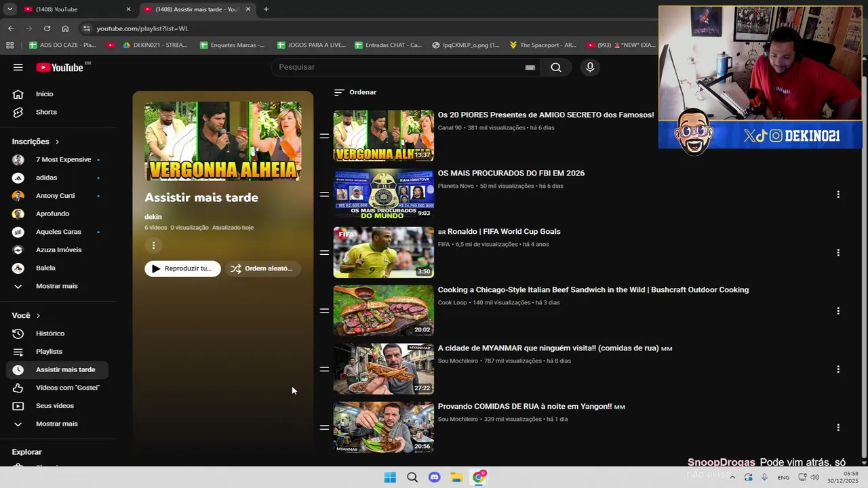Click drag handle of Ronaldo video
Viewport: 868px width, 488px height.
[324, 252]
